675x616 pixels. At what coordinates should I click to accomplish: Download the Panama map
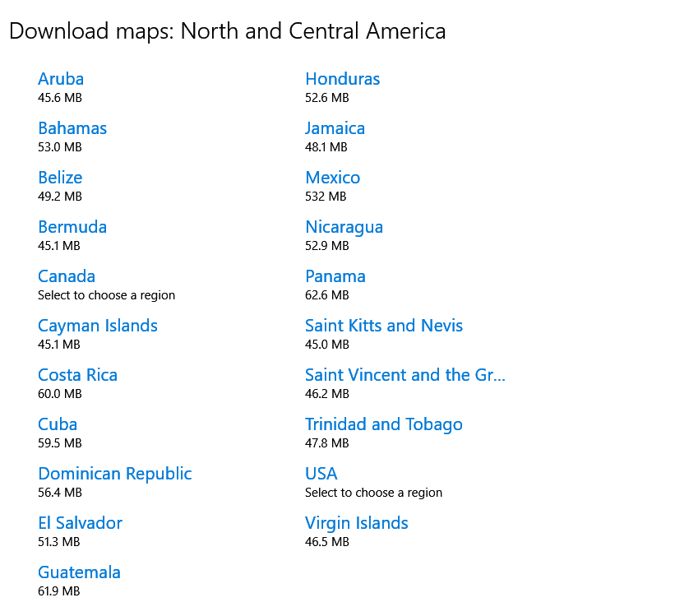(335, 276)
